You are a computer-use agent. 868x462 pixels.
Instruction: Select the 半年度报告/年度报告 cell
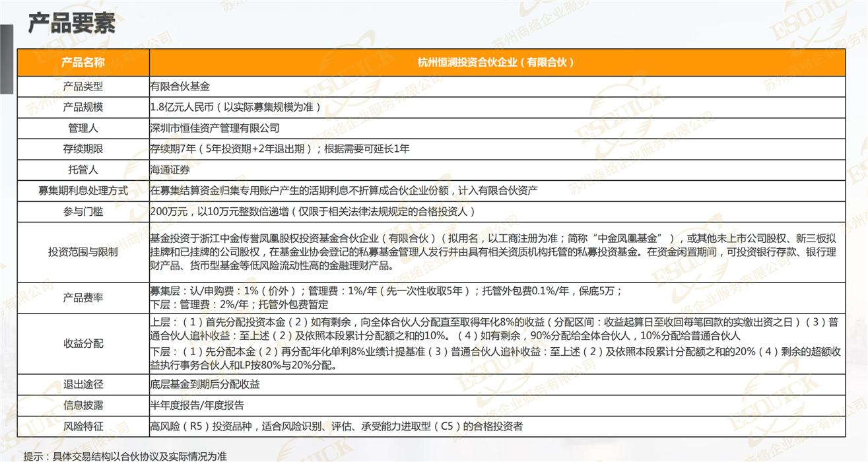coord(197,405)
